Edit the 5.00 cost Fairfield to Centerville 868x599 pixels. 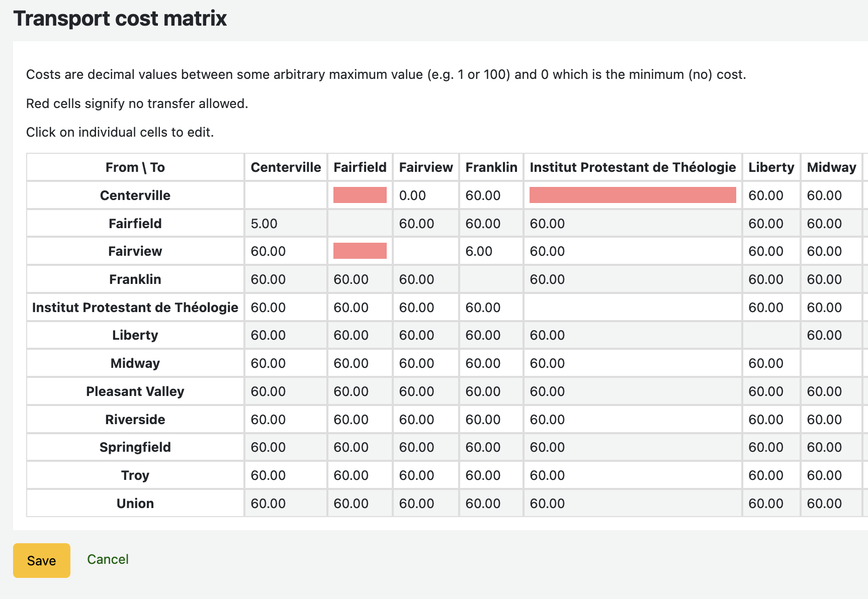point(285,224)
